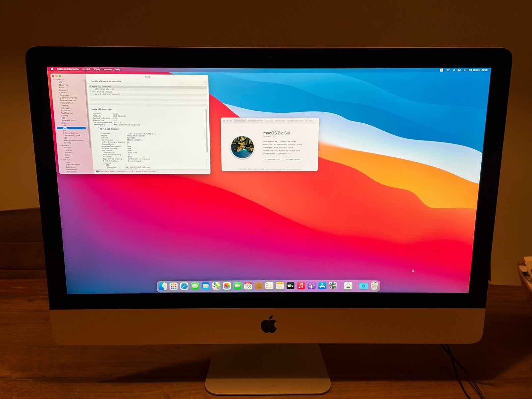
Task: Open Launchpad in the Dock
Action: (173, 286)
